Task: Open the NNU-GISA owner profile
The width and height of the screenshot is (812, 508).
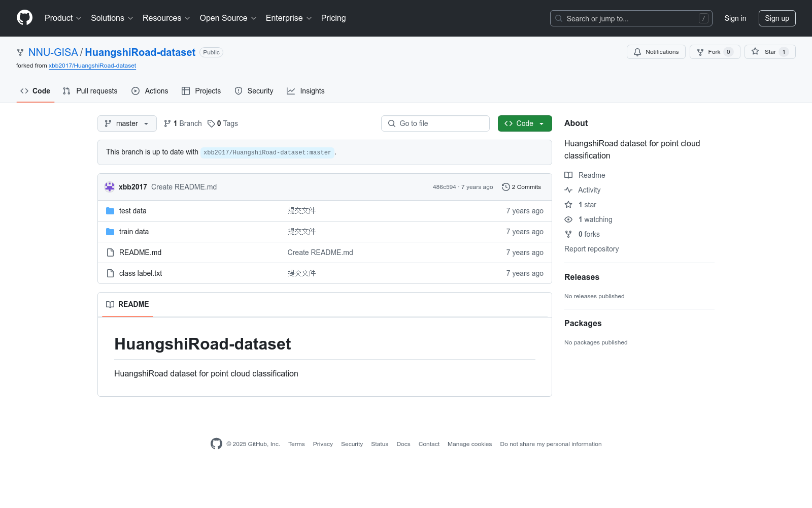Action: (53, 52)
